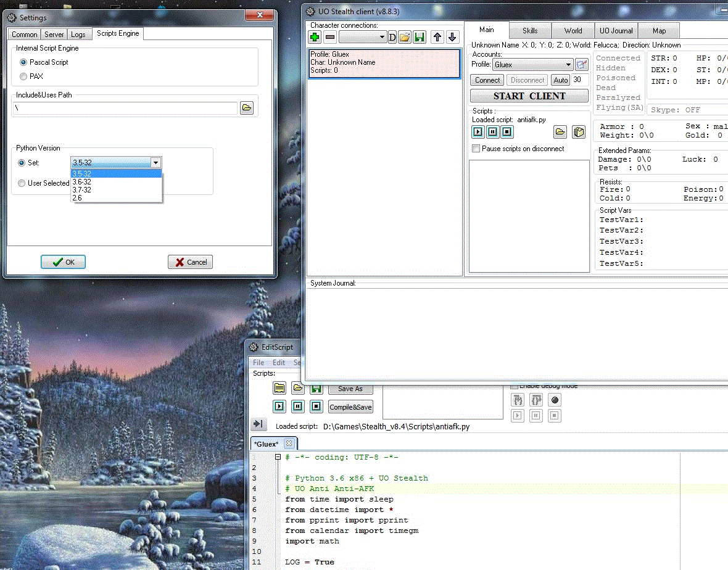Click the Auto reconnect interval field

click(580, 80)
